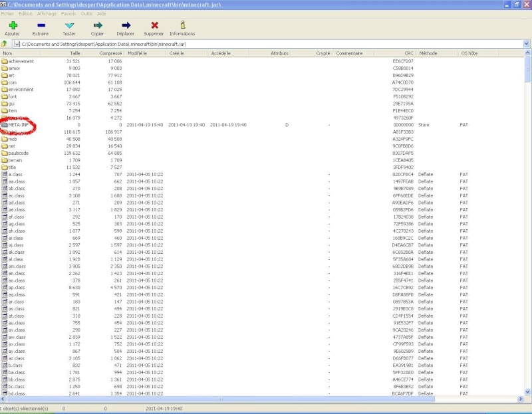Viewport: 532px width, 414px height.
Task: Select the aw.class file name
Action: 17,338
